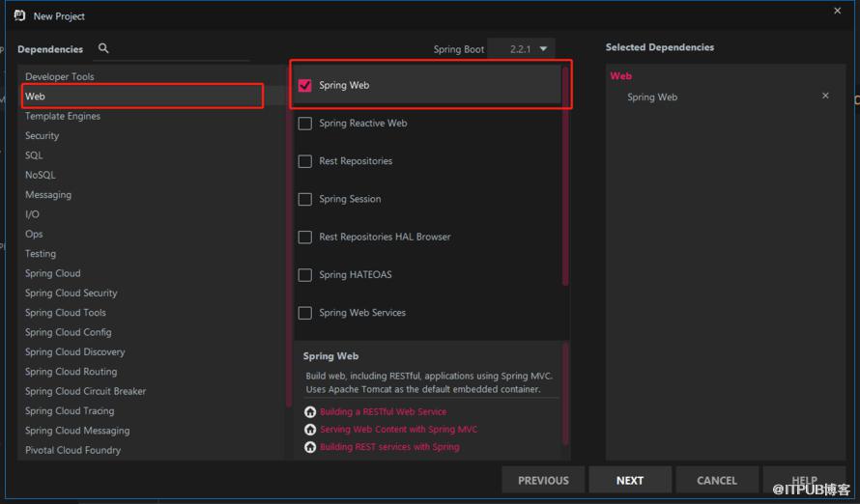Click the dependency list vertical scrollbar
This screenshot has height=504, width=860.
click(x=565, y=176)
